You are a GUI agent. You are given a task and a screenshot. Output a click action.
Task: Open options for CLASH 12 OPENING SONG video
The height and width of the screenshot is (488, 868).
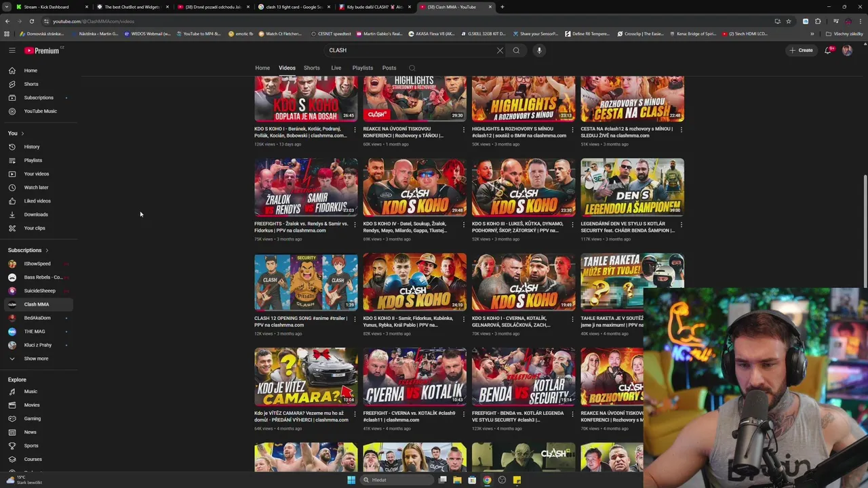coord(355,319)
